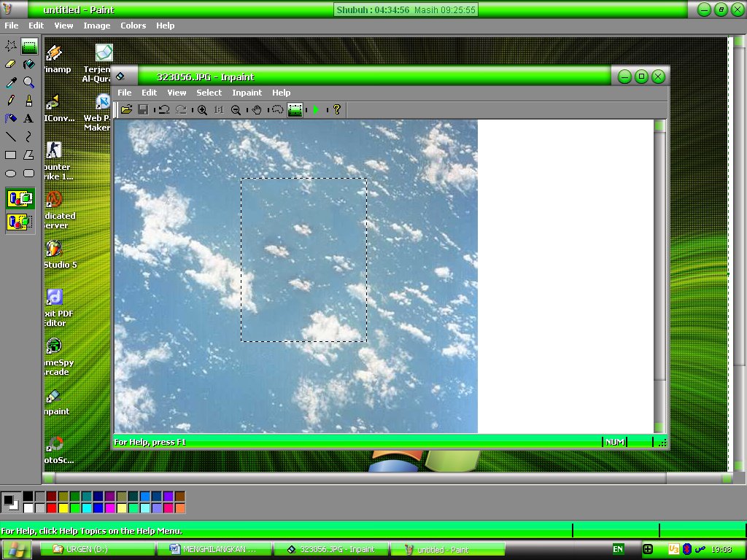Enable the opaque selection option in Paint
Viewport: 747px width, 560px height.
[x=20, y=198]
